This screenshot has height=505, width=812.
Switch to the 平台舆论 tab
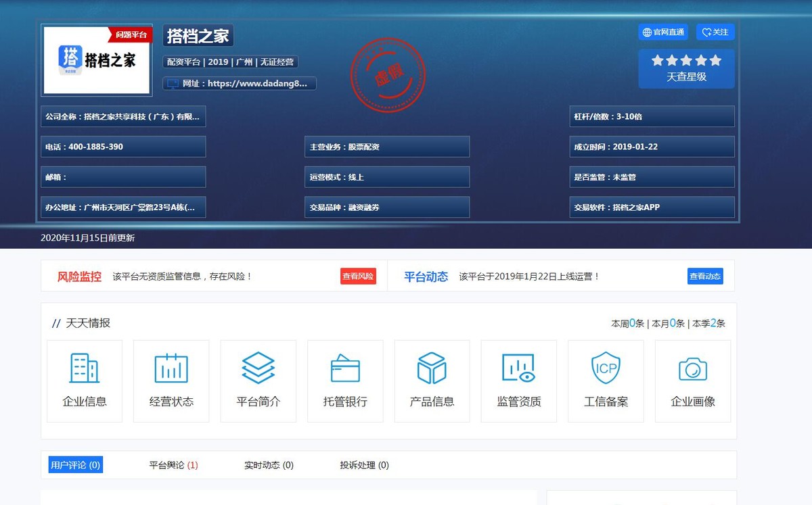tap(173, 465)
